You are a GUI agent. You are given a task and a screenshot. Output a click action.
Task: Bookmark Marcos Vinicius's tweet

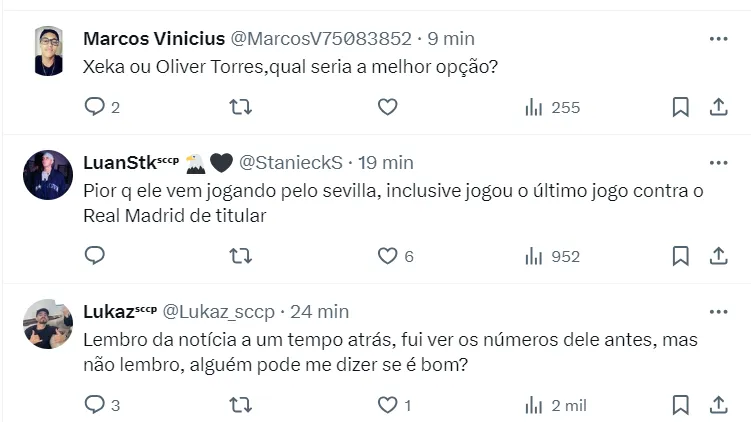pos(680,107)
